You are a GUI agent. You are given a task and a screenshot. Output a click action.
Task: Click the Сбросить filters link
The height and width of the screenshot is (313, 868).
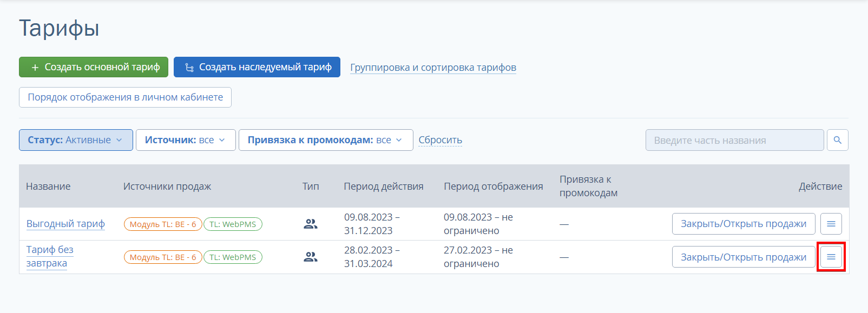440,140
